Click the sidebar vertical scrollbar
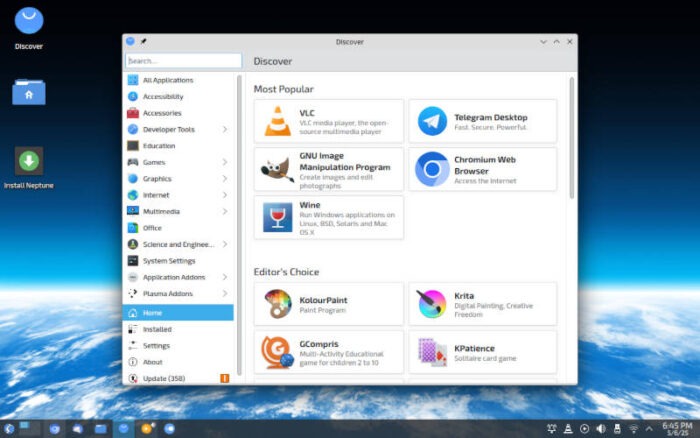Screen dimensions: 700x438 (239, 225)
